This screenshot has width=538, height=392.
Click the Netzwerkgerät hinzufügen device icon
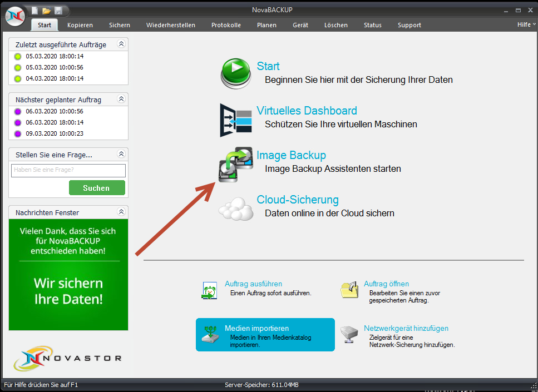(349, 334)
